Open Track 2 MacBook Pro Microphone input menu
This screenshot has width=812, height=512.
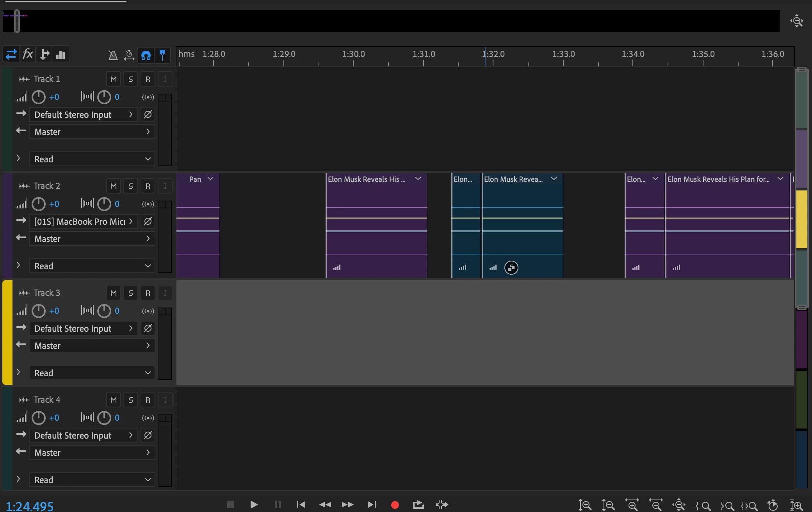[84, 222]
